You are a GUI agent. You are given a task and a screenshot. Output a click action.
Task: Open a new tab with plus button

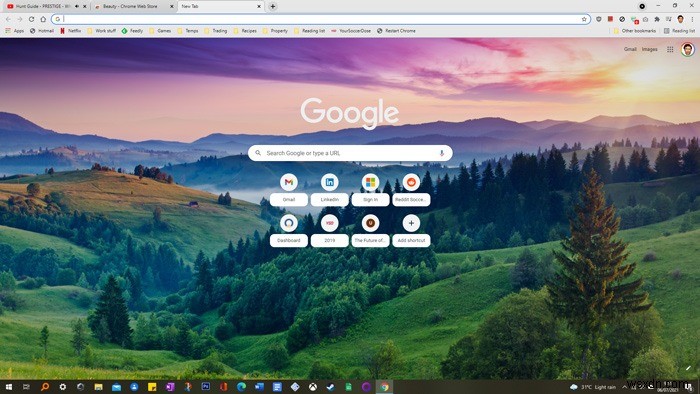coord(272,6)
